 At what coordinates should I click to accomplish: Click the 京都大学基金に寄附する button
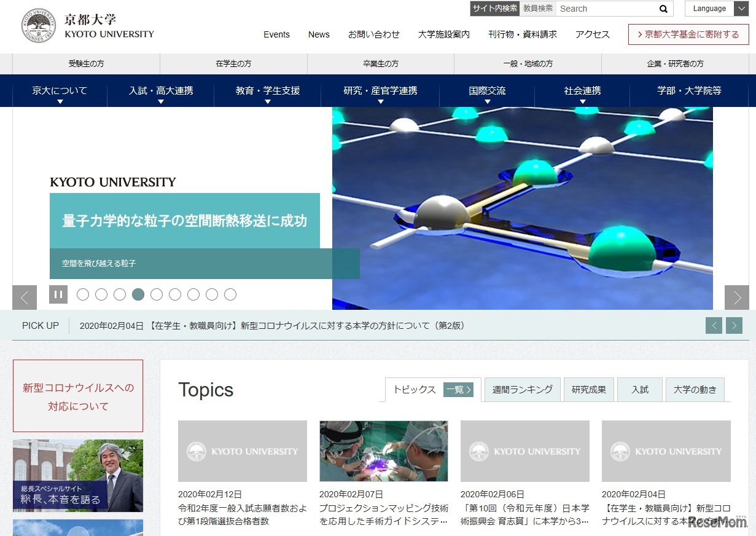688,34
